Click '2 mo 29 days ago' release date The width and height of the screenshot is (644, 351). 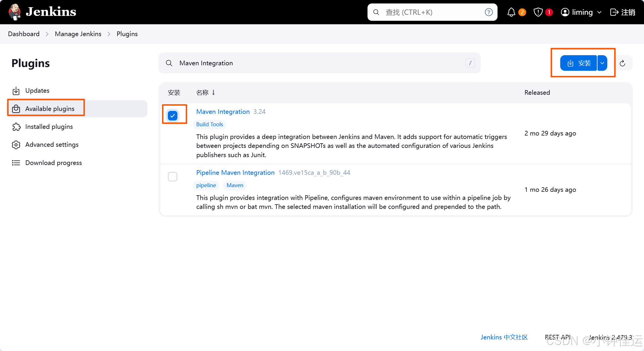(x=550, y=133)
